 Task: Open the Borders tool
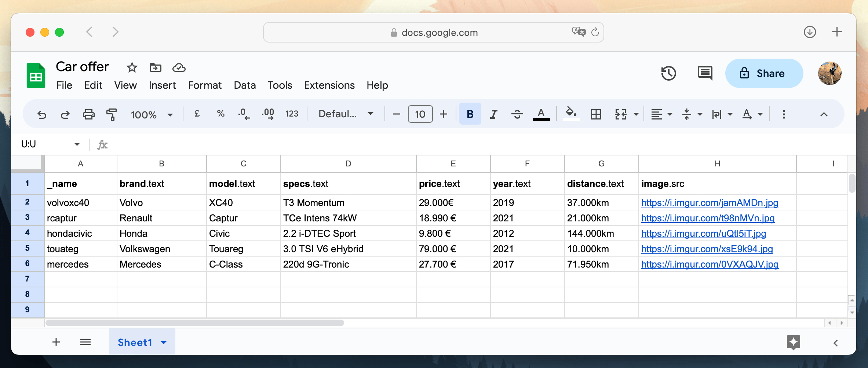[596, 114]
